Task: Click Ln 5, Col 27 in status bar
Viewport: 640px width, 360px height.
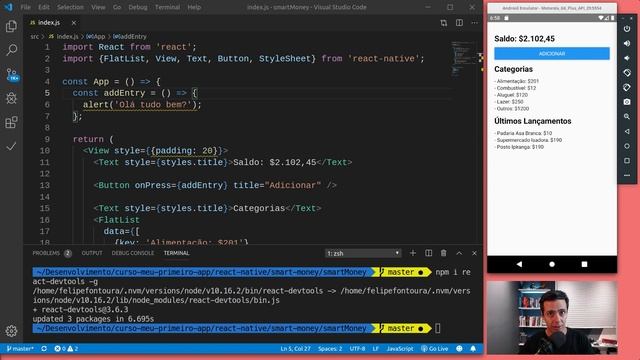Action: [x=295, y=349]
